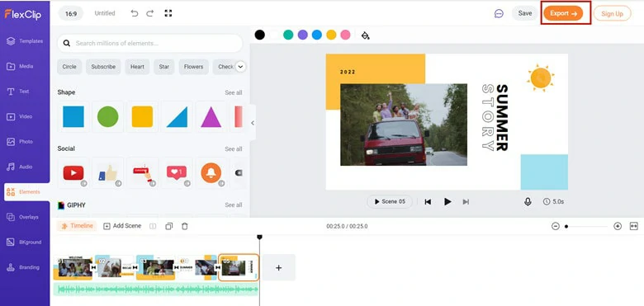Add the thumbs up like element
Screen dimensions: 644x306
pos(107,173)
